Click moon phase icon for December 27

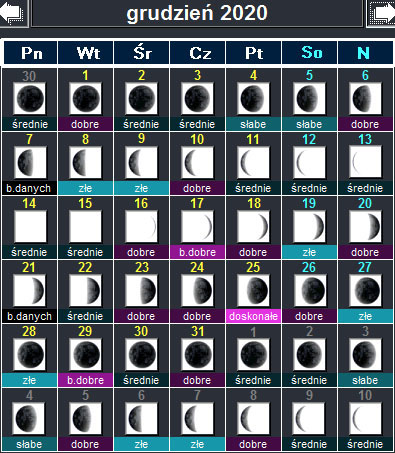[365, 291]
